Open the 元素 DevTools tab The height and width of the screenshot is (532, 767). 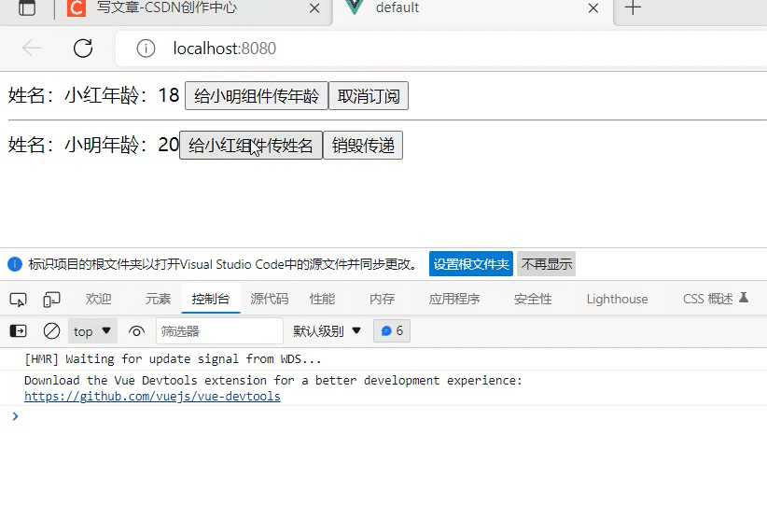[158, 299]
